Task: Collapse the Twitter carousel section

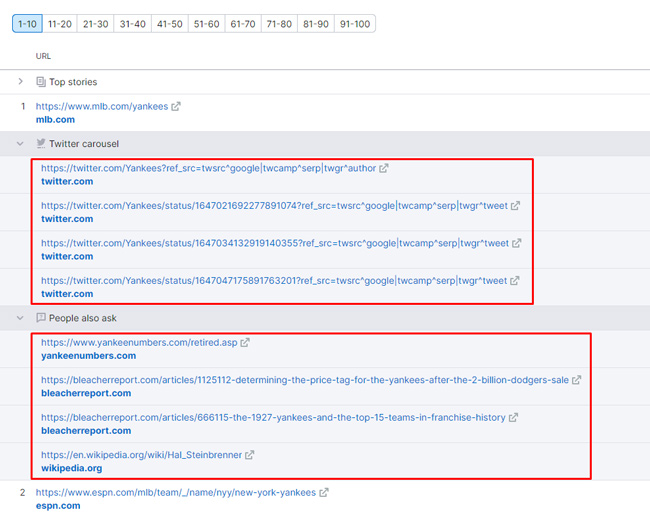Action: point(21,144)
